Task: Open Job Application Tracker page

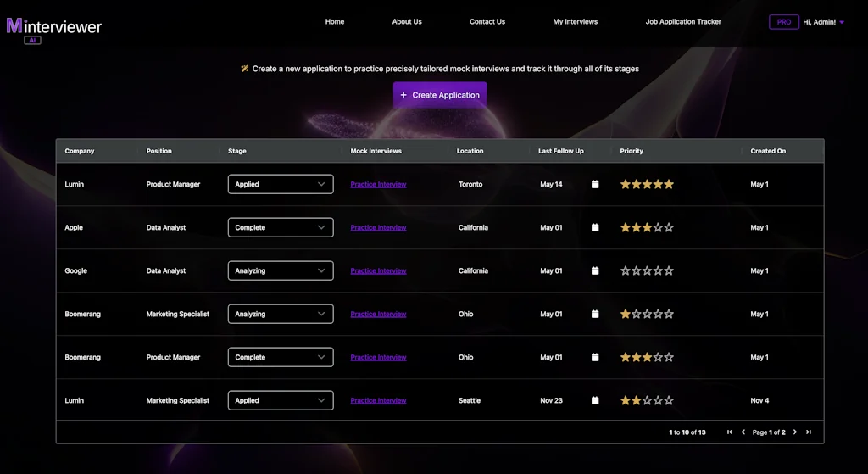Action: click(683, 21)
